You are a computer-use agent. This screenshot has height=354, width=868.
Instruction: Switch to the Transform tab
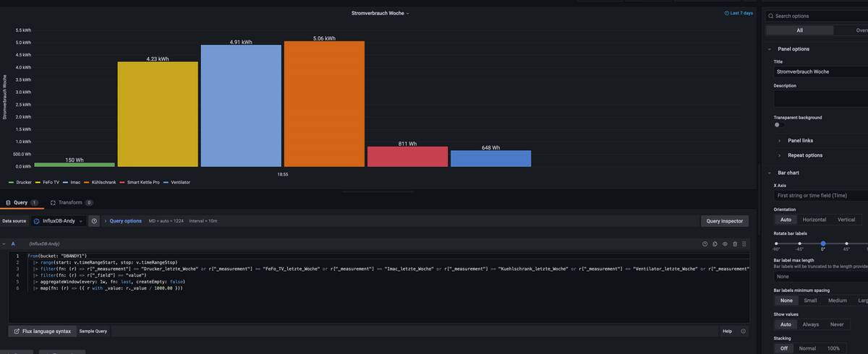coord(72,203)
